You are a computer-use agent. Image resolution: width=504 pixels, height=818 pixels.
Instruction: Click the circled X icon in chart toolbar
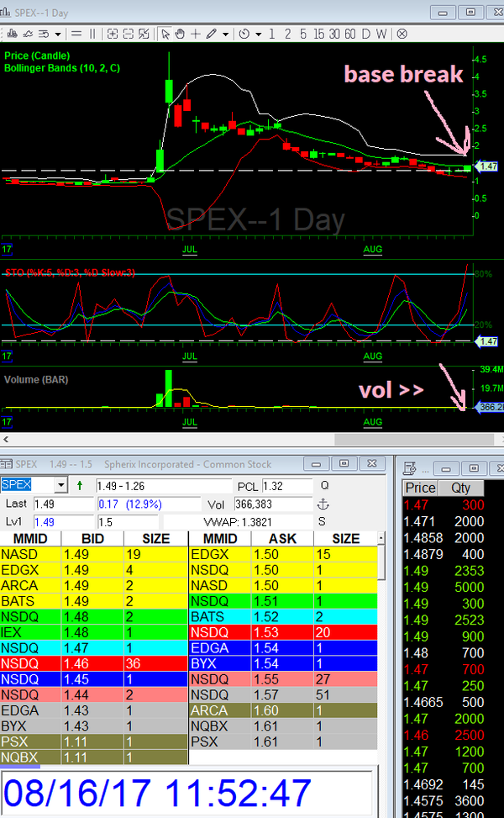402,34
